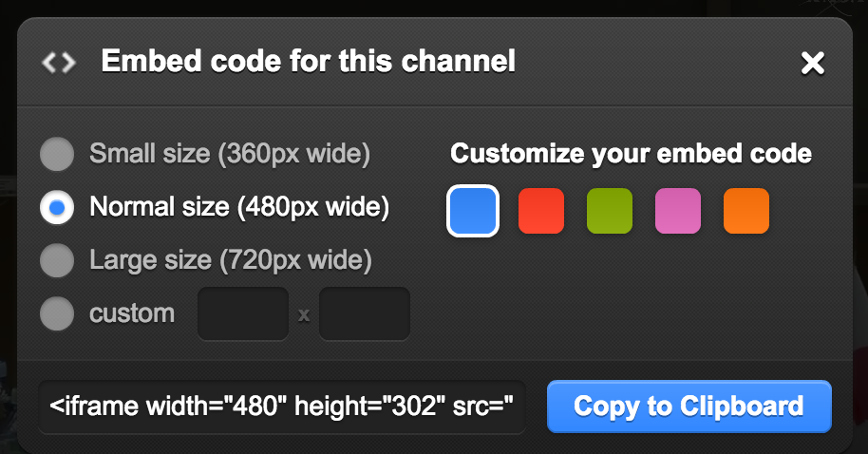
Task: Pick the blue color swatch
Action: [x=473, y=211]
